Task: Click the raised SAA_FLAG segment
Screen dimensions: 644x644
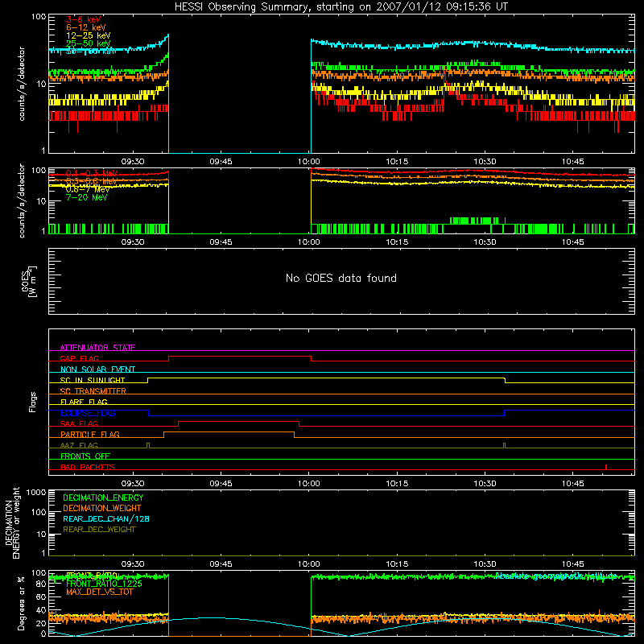Action: (x=238, y=421)
